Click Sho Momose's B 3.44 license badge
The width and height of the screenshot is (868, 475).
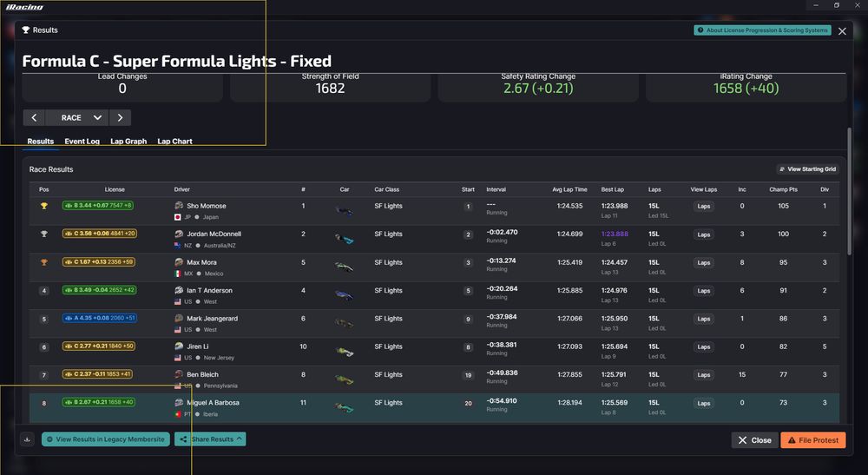(98, 206)
